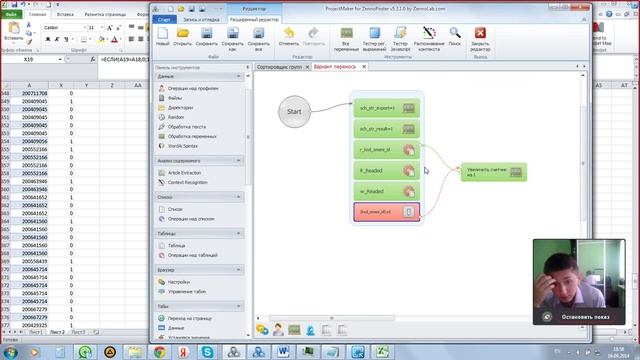Click the Start node on canvas

[x=294, y=111]
